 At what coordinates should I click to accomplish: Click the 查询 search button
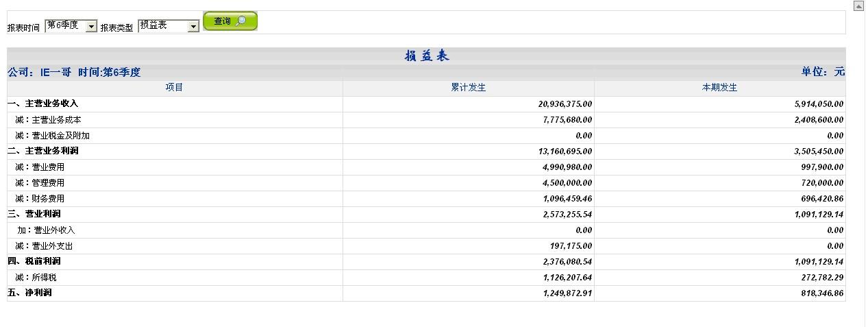230,21
